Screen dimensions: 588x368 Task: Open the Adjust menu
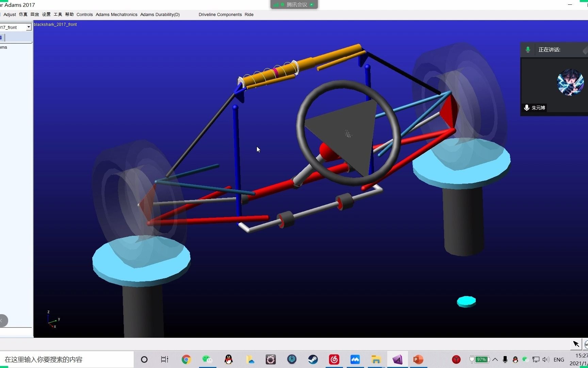point(10,14)
